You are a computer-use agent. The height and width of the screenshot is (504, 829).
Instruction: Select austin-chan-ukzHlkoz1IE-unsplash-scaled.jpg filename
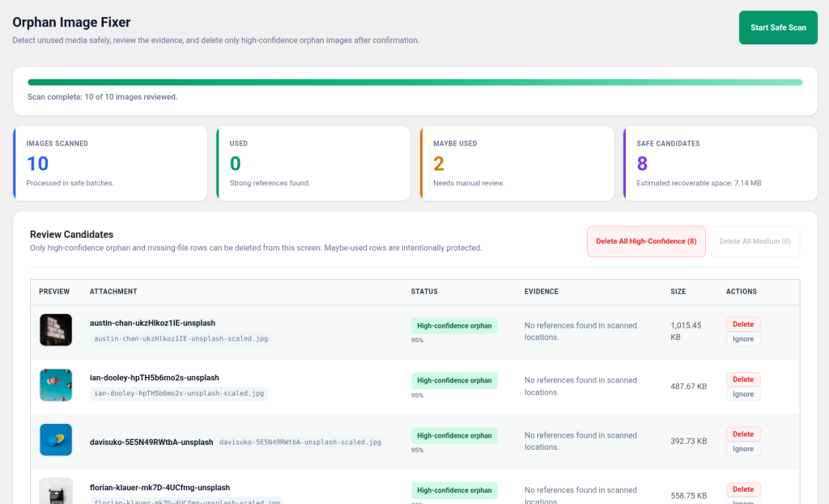[181, 339]
